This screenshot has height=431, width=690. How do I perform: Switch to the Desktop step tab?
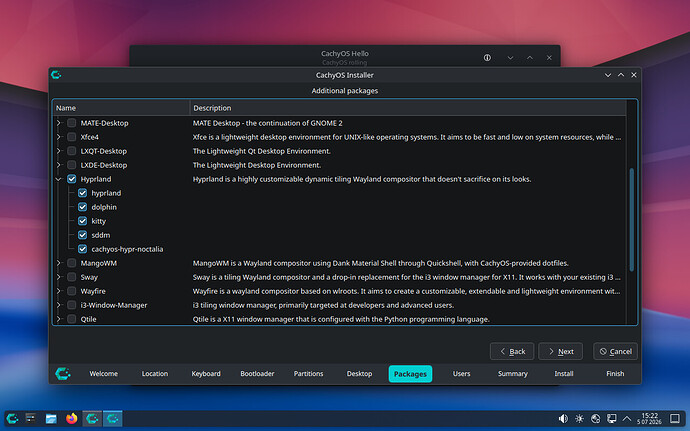[359, 374]
